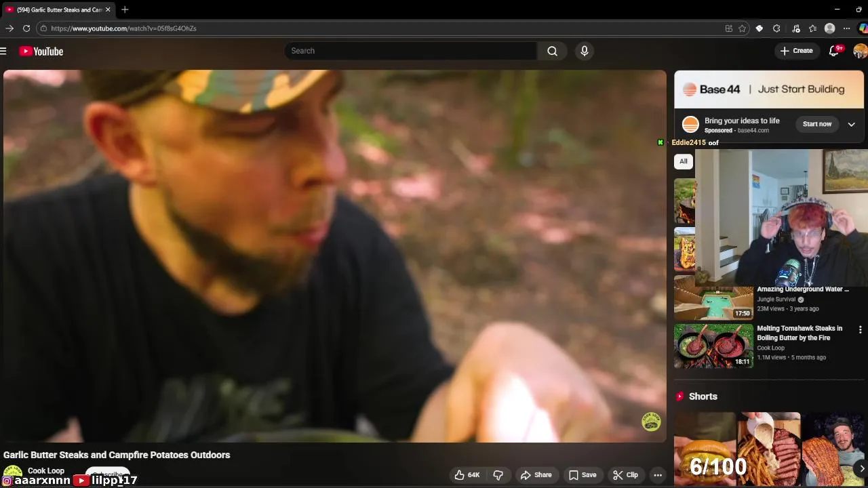Screen dimensions: 868x488
Task: Open the Cook Loop channel link
Action: 46,470
